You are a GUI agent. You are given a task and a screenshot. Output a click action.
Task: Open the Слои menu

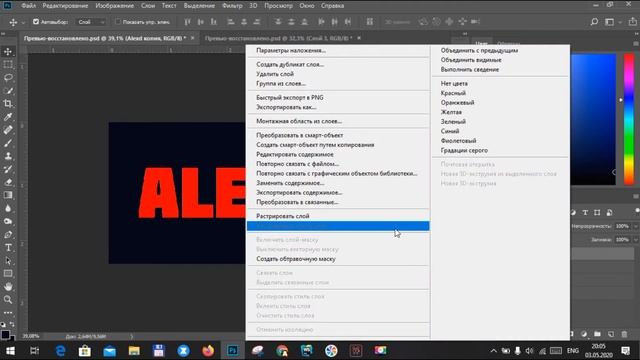click(x=148, y=6)
